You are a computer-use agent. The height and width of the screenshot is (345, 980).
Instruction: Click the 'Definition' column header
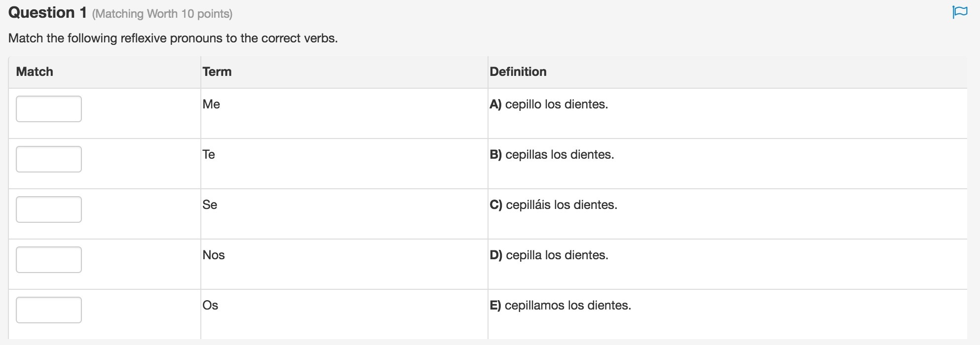coord(518,72)
